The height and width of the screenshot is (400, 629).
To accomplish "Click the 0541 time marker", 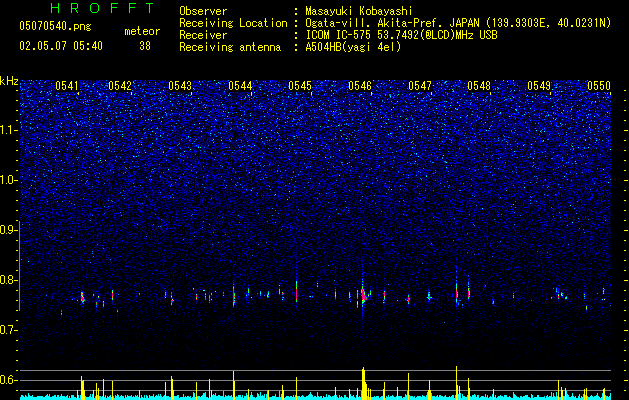I will coord(67,86).
